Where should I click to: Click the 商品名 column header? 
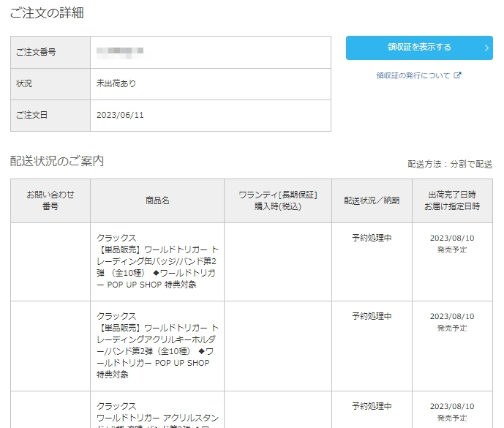[x=157, y=200]
